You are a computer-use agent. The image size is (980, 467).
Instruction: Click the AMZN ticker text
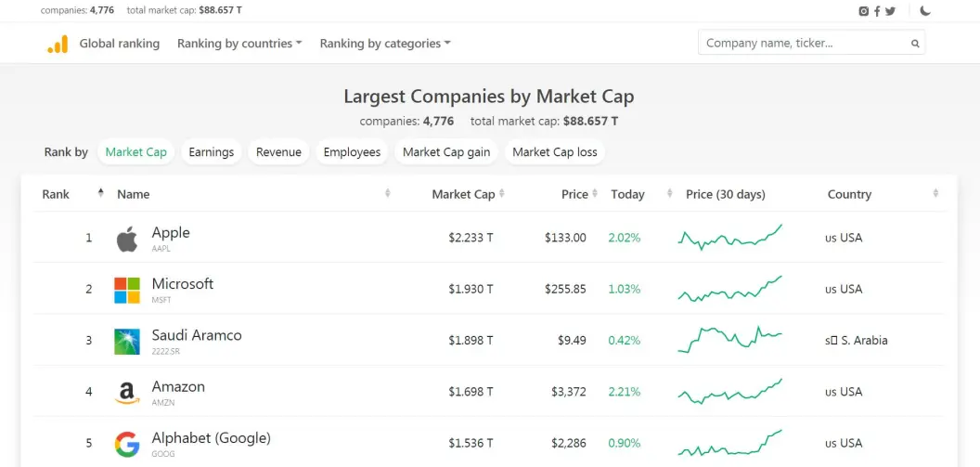pos(163,403)
